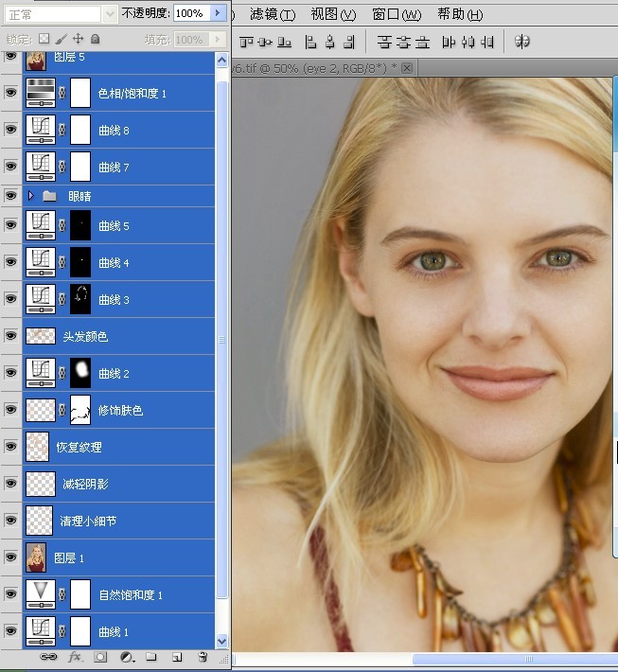Distribute left edges icon

[449, 42]
